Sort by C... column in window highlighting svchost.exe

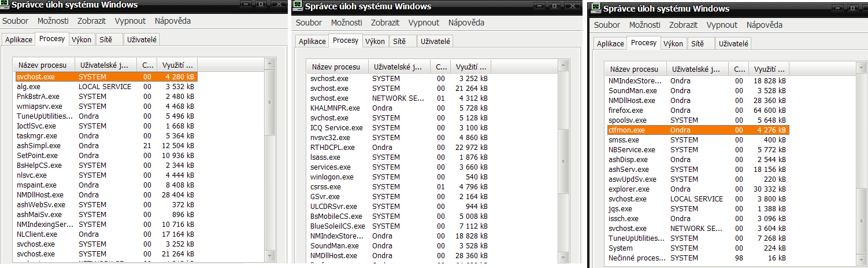click(147, 65)
